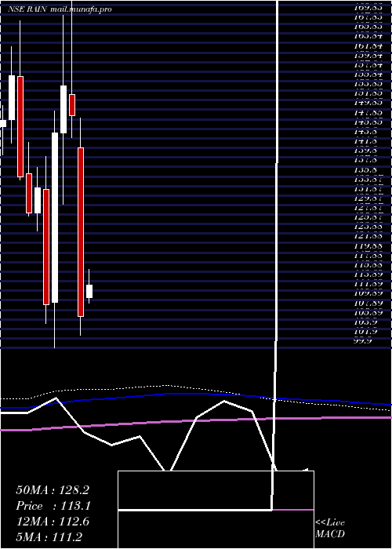The image size is (392, 549).
Task: Click the 135.8 price axis label
Action: 365,170
